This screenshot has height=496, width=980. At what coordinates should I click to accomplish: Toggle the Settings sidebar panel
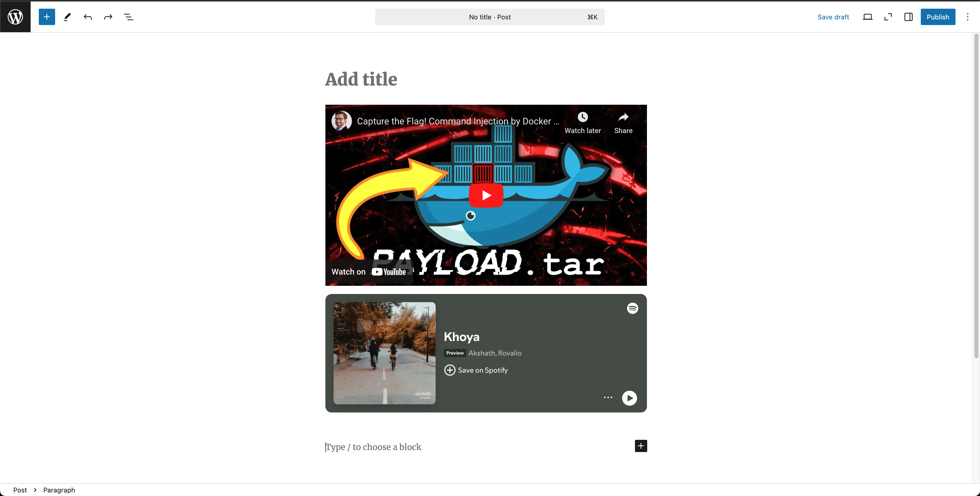click(908, 17)
